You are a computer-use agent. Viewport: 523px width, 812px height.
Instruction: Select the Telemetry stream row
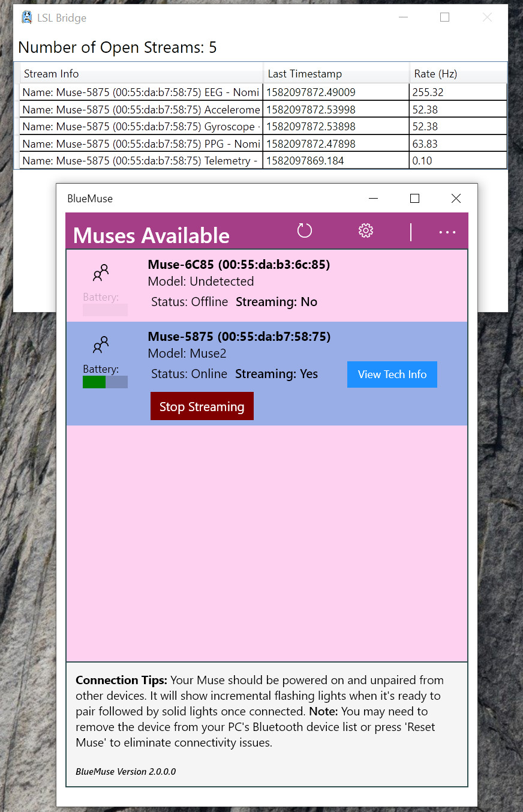[264, 160]
